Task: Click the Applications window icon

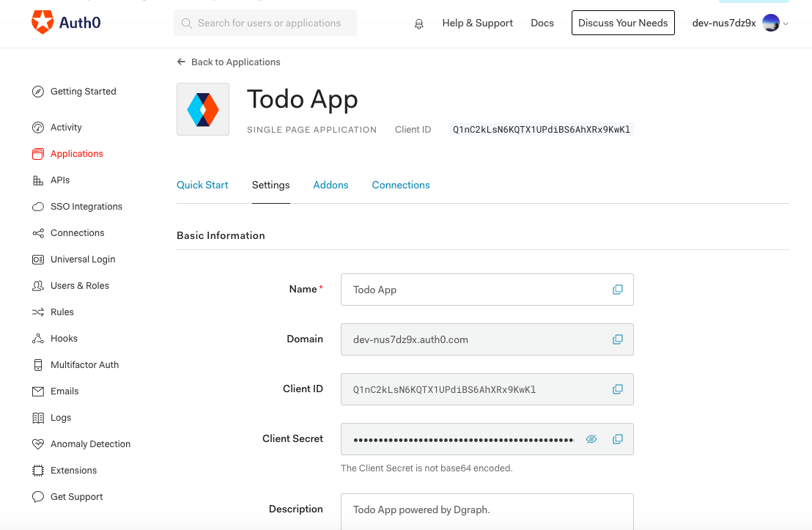Action: 38,154
